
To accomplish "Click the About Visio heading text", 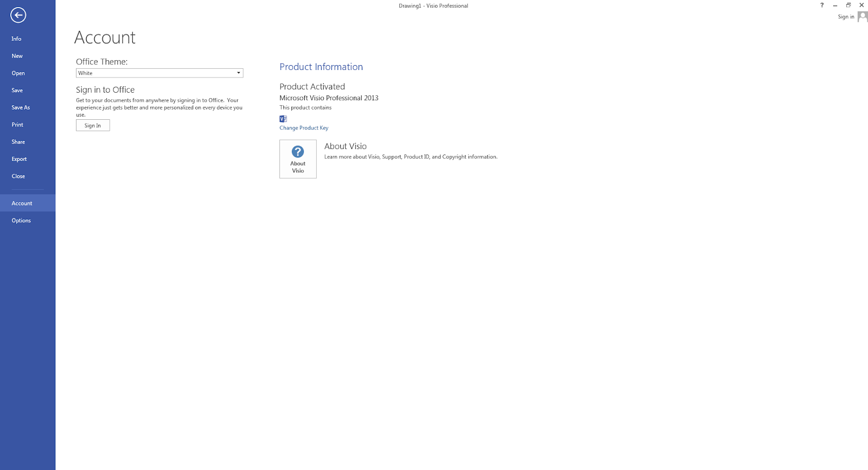I will (x=346, y=146).
